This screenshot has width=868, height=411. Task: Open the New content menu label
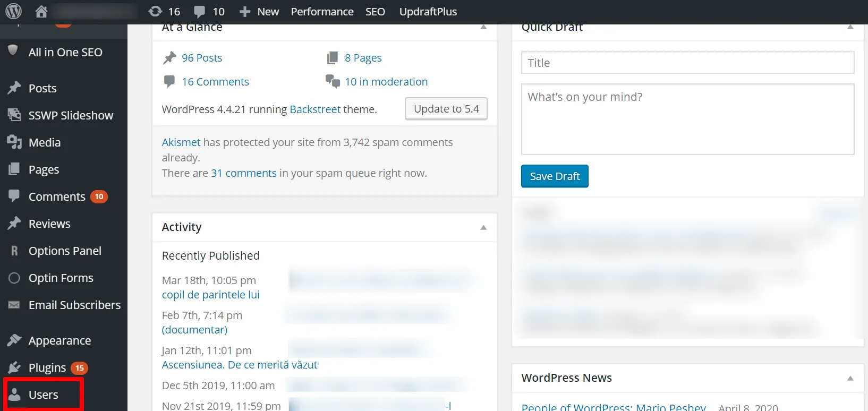click(x=268, y=12)
